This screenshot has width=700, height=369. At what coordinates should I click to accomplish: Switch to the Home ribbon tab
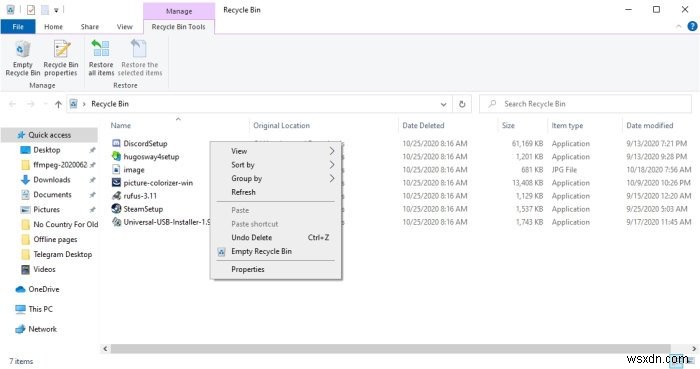pos(54,27)
